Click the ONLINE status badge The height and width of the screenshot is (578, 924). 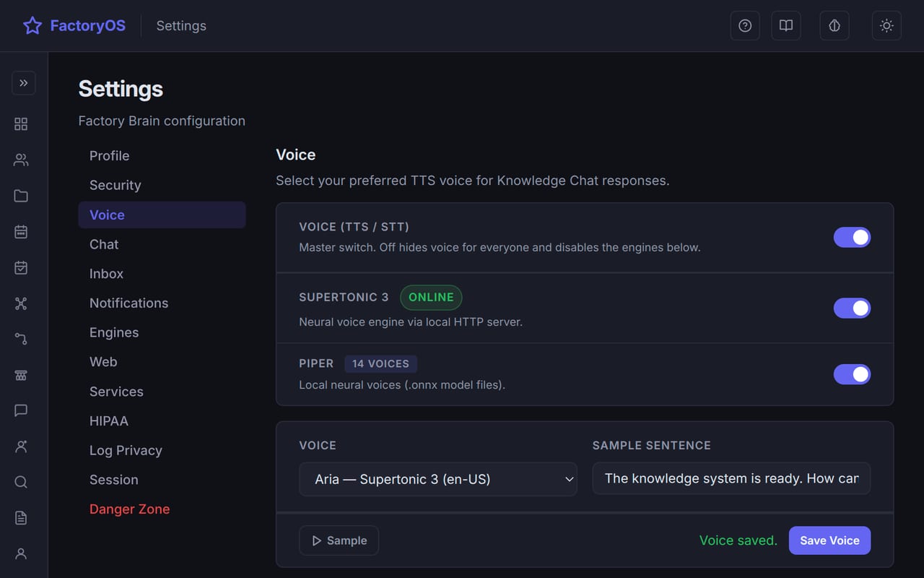click(x=431, y=297)
